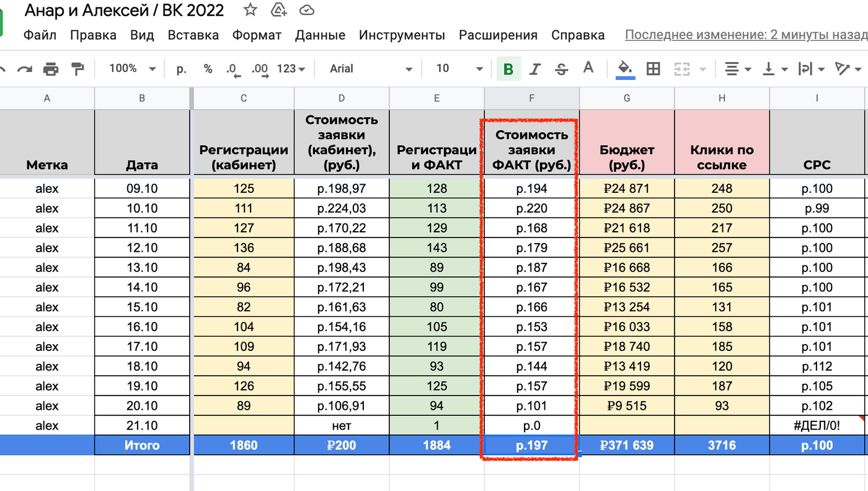Open horizontal align dropdown

tap(738, 69)
